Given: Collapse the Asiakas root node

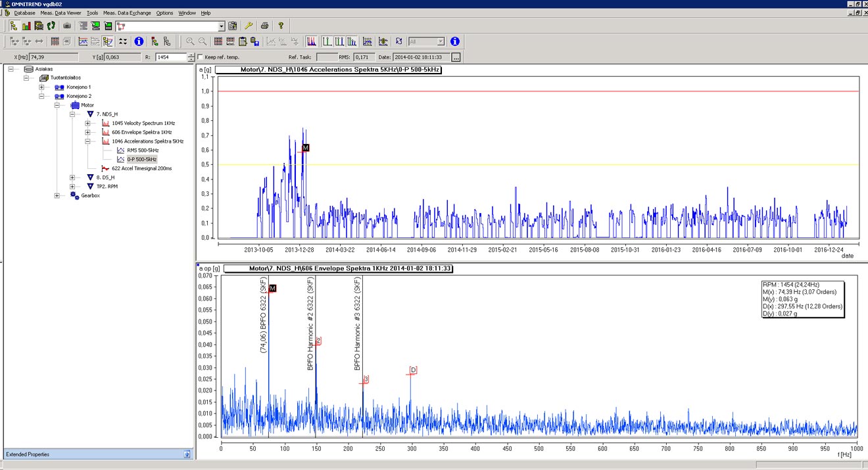Looking at the screenshot, I should tap(11, 68).
